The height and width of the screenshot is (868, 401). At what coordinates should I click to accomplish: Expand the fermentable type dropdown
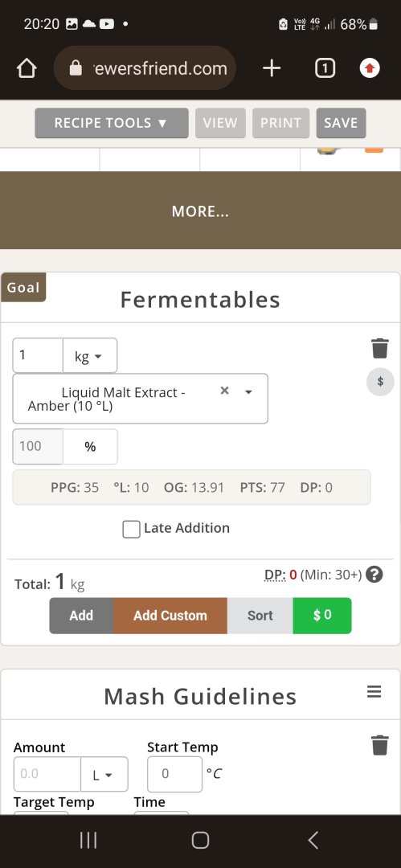pos(248,392)
